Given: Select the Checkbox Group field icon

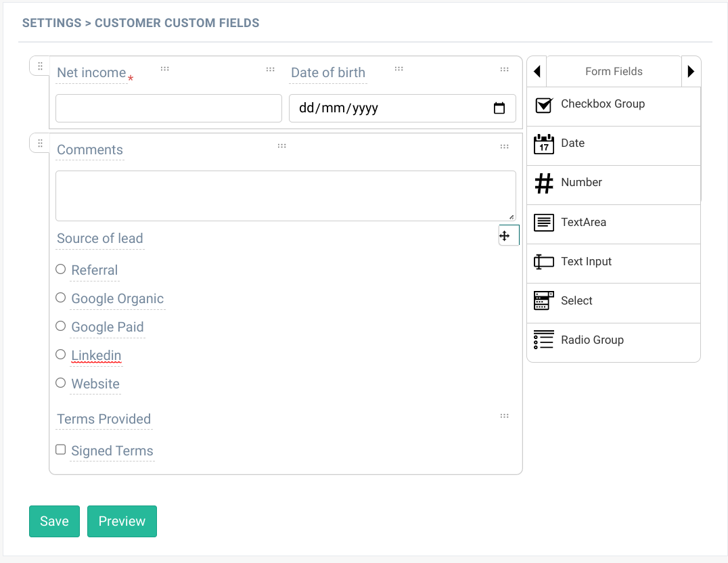Looking at the screenshot, I should 544,105.
